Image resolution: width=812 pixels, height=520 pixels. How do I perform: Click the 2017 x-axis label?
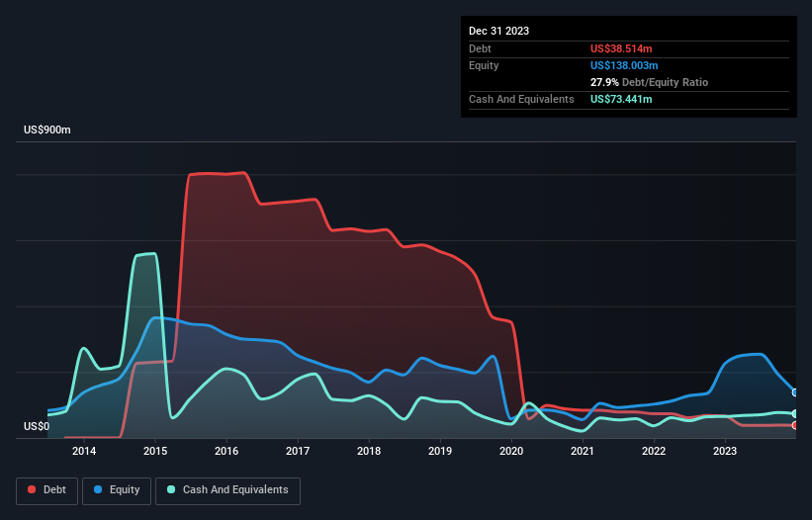pyautogui.click(x=298, y=451)
